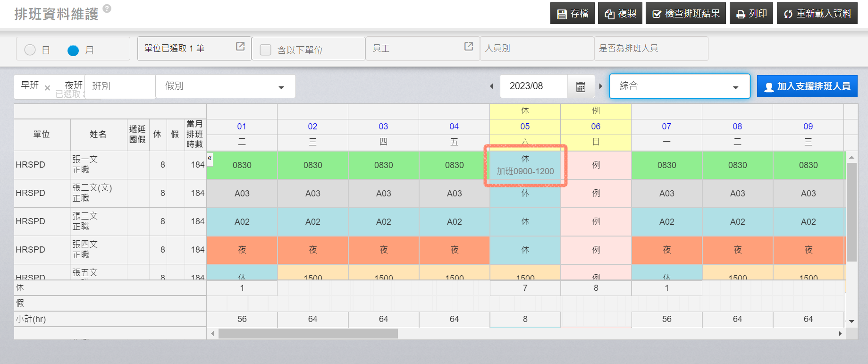The height and width of the screenshot is (364, 868).
Task: Collapse the left columns with « icon
Action: [x=210, y=159]
